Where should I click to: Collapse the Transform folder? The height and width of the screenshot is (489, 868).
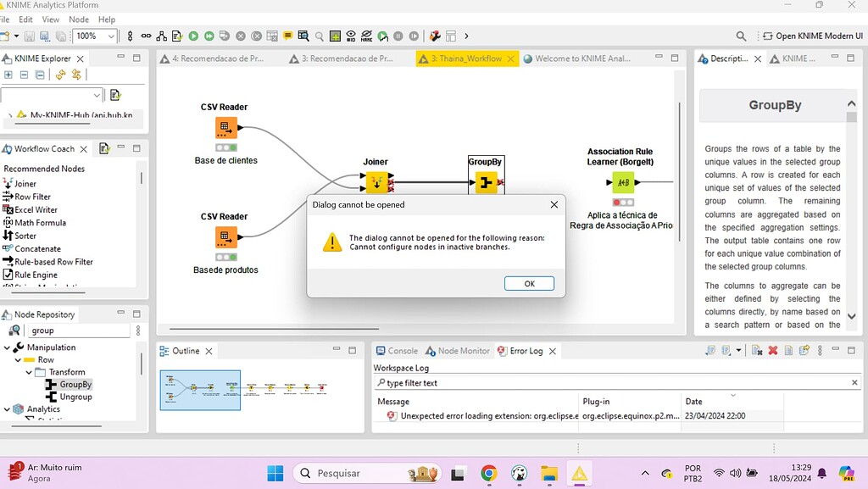click(x=29, y=372)
